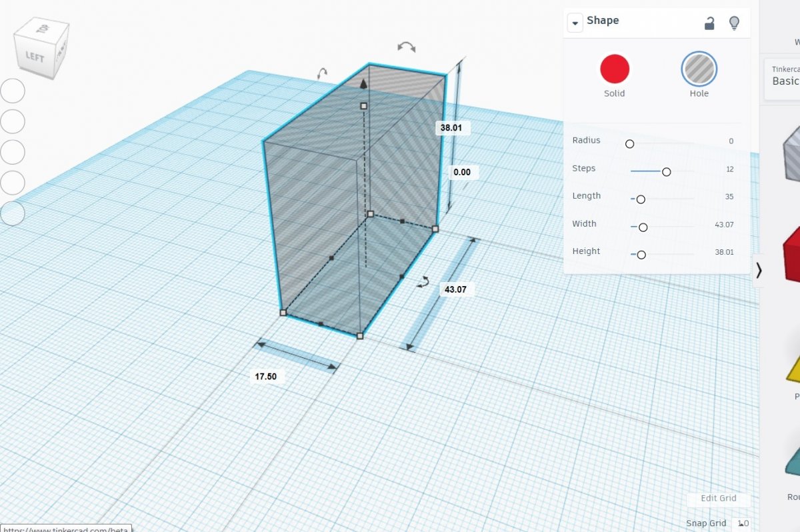This screenshot has height=532, width=800.
Task: Click the second round view control button
Action: click(13, 121)
